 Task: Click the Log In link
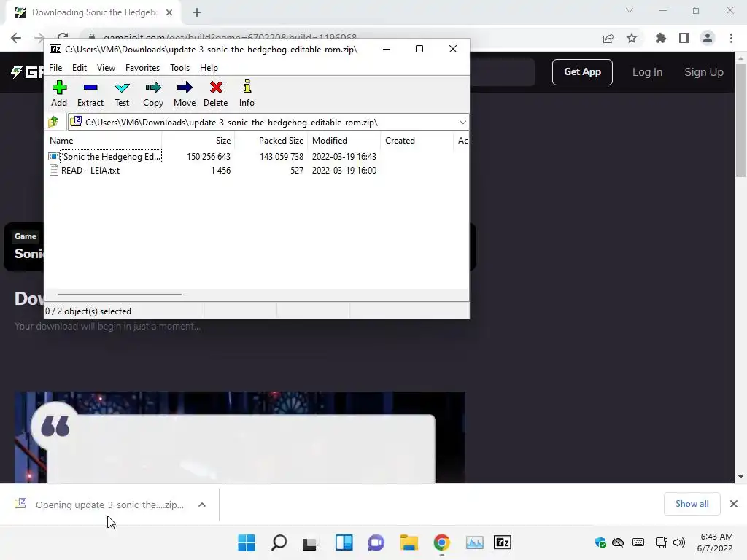647,72
